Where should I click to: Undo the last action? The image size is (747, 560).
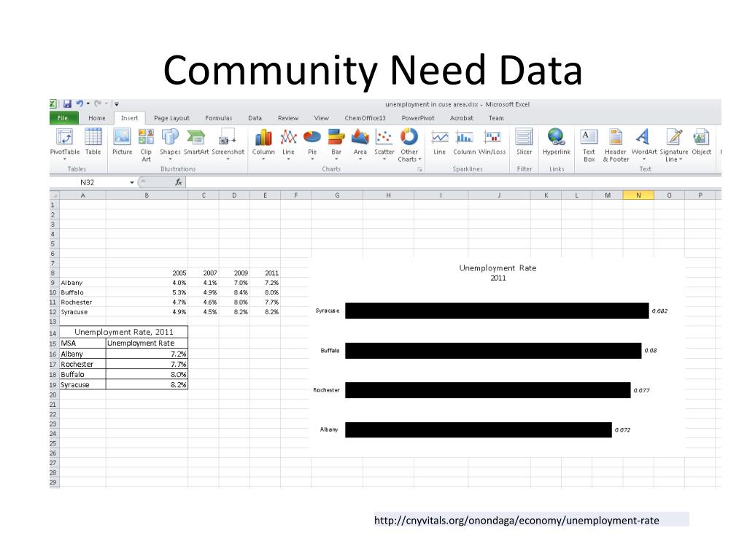click(80, 104)
